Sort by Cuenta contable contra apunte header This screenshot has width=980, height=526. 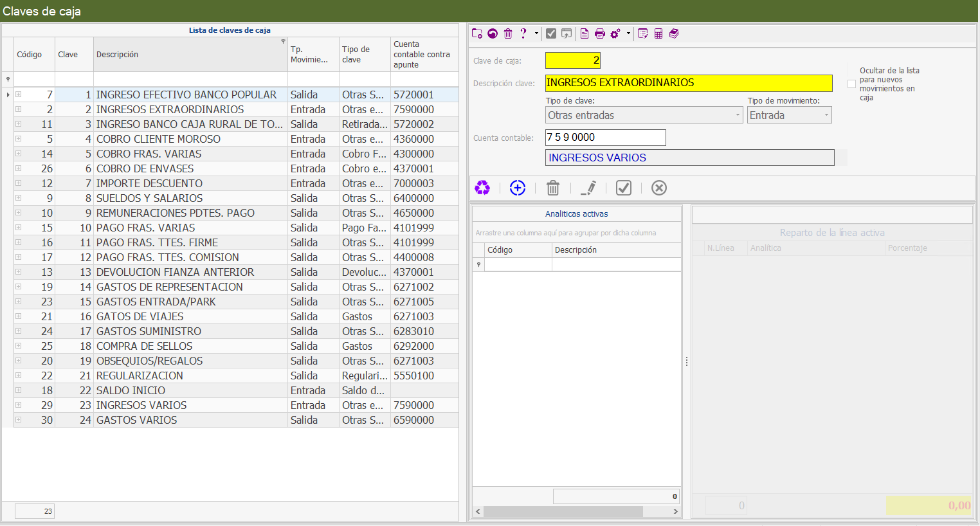click(424, 55)
